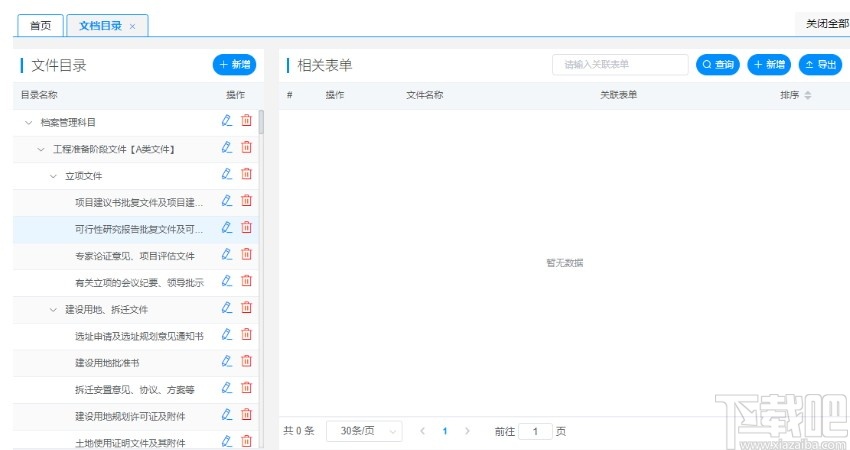
Task: Go to previous page arrow
Action: pyautogui.click(x=422, y=431)
